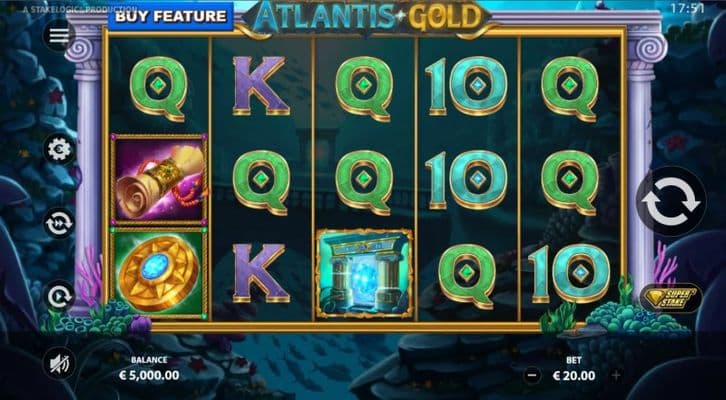This screenshot has height=400, width=726.
Task: Increase the bet with plus button
Action: click(616, 375)
